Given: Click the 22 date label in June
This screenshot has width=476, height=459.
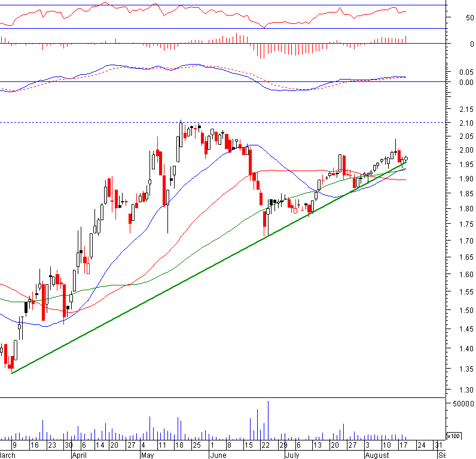Looking at the screenshot, I should [x=266, y=445].
